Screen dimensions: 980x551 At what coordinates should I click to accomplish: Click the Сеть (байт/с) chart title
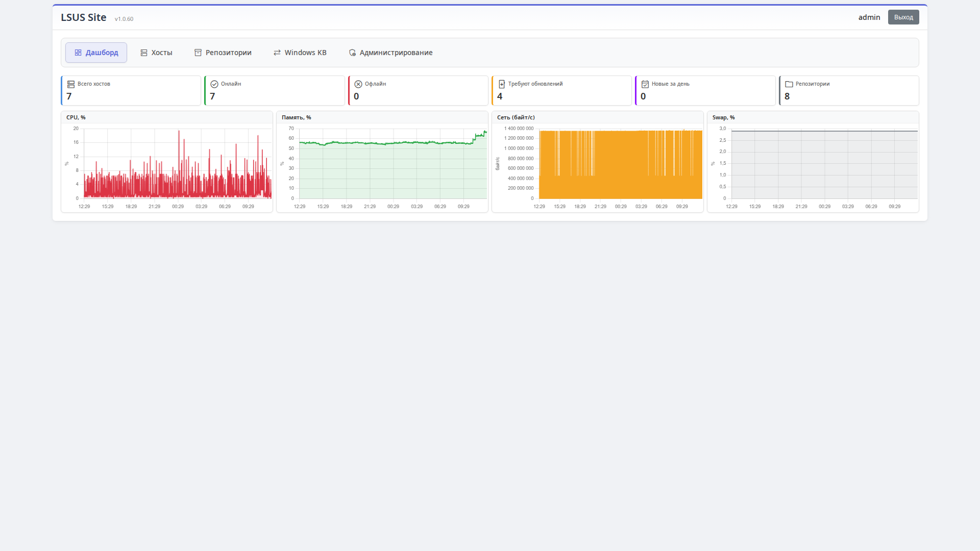(516, 117)
